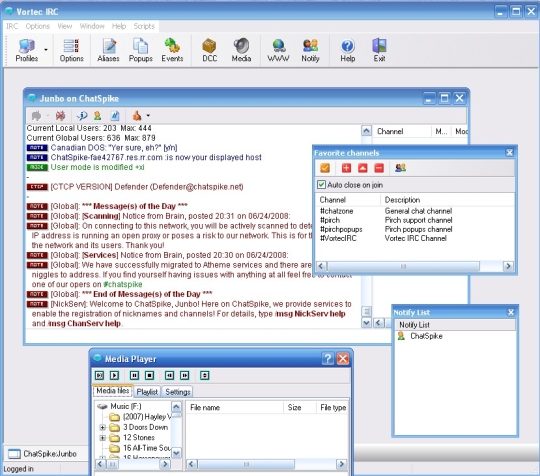The width and height of the screenshot is (540, 476).
Task: Open the Options toolbar icon
Action: click(x=71, y=50)
